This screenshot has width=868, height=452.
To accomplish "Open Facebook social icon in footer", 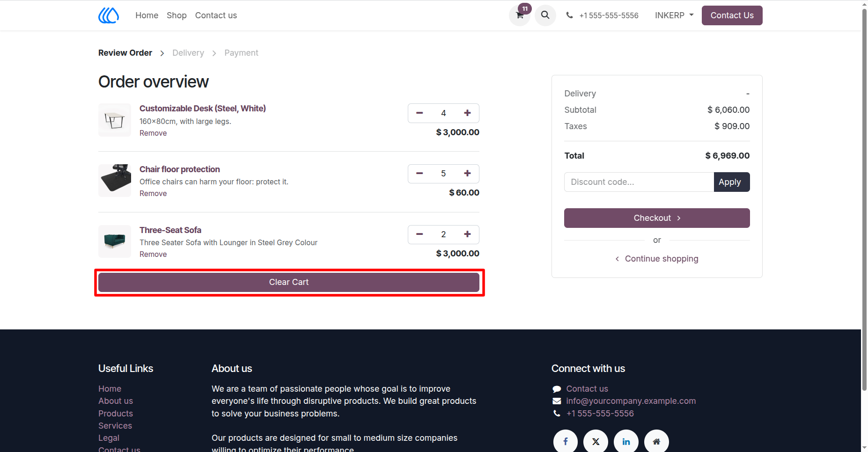I will click(566, 442).
